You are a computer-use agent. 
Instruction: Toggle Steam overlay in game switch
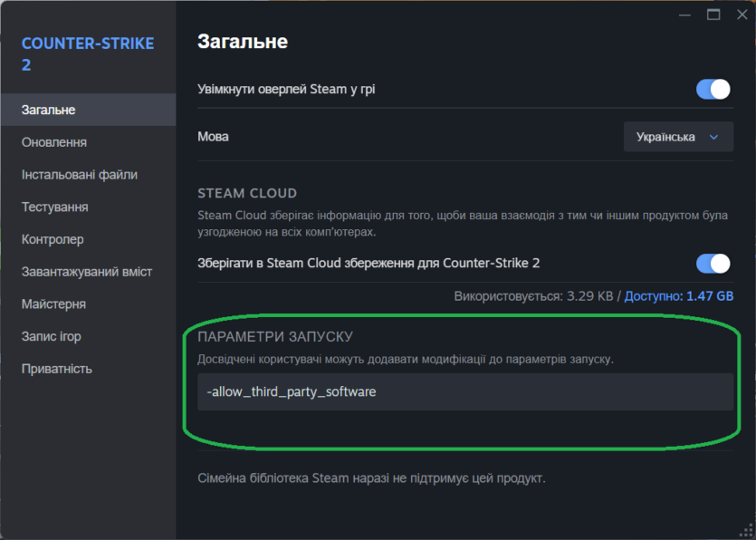click(x=713, y=90)
